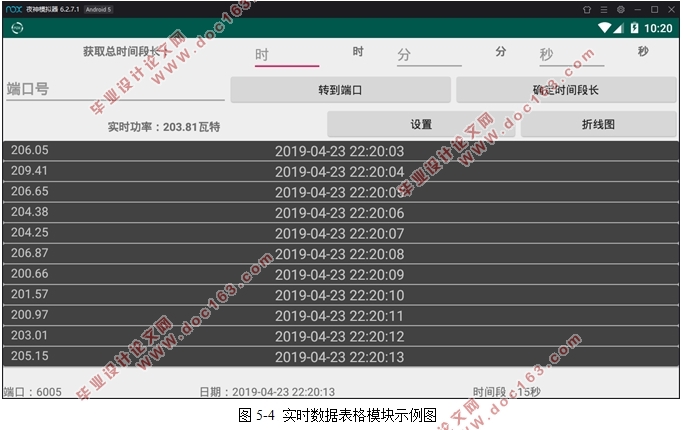Select the row with value 204.38

[x=341, y=212]
